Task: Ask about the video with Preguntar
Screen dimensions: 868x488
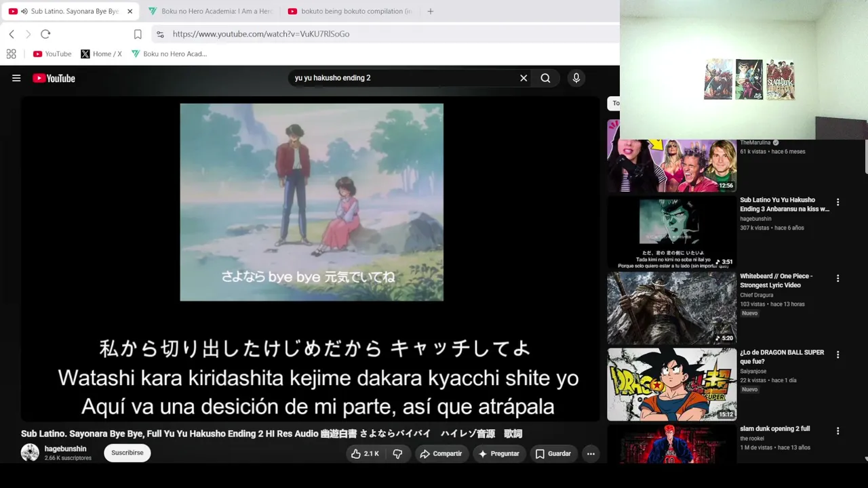Action: click(498, 453)
